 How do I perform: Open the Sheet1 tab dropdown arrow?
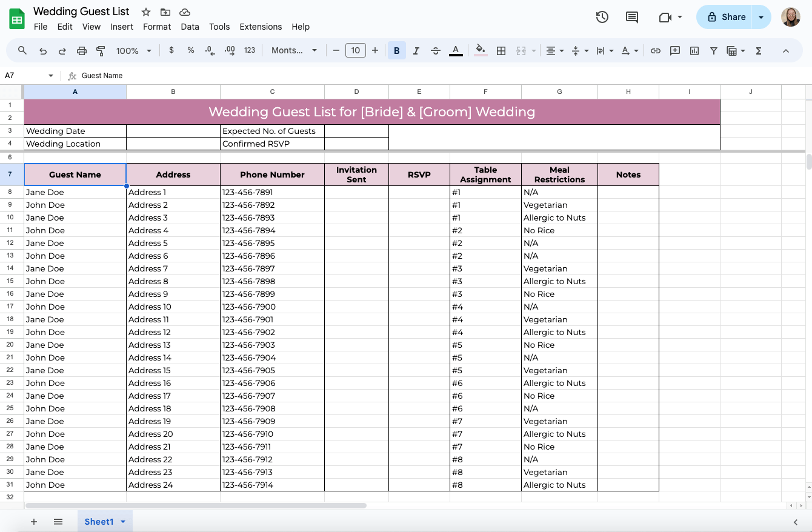(x=123, y=522)
